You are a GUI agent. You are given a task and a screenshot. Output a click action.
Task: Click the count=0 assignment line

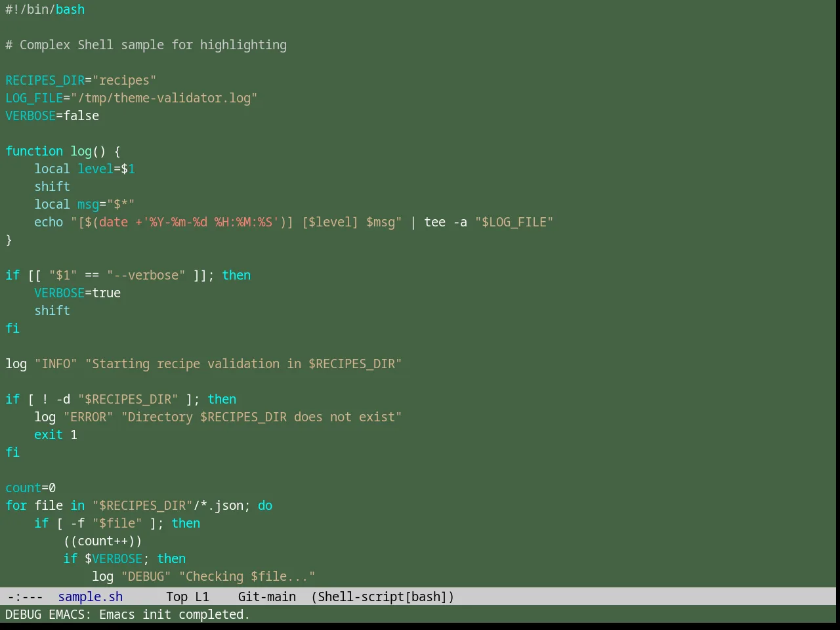31,488
